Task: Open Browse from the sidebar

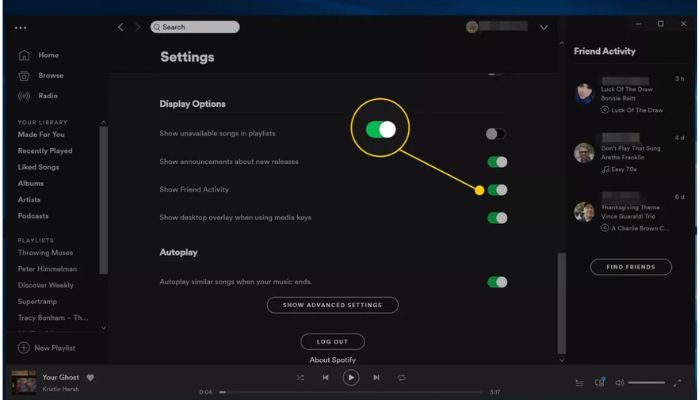Action: 51,75
